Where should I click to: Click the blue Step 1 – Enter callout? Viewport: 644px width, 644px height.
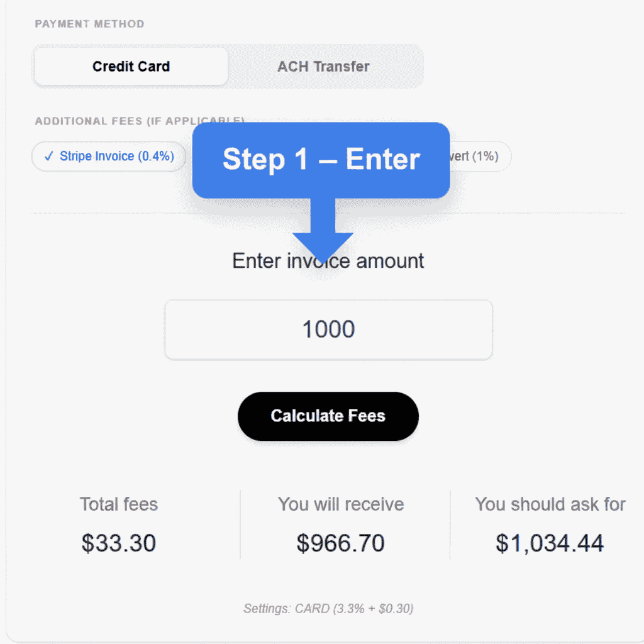pyautogui.click(x=321, y=160)
